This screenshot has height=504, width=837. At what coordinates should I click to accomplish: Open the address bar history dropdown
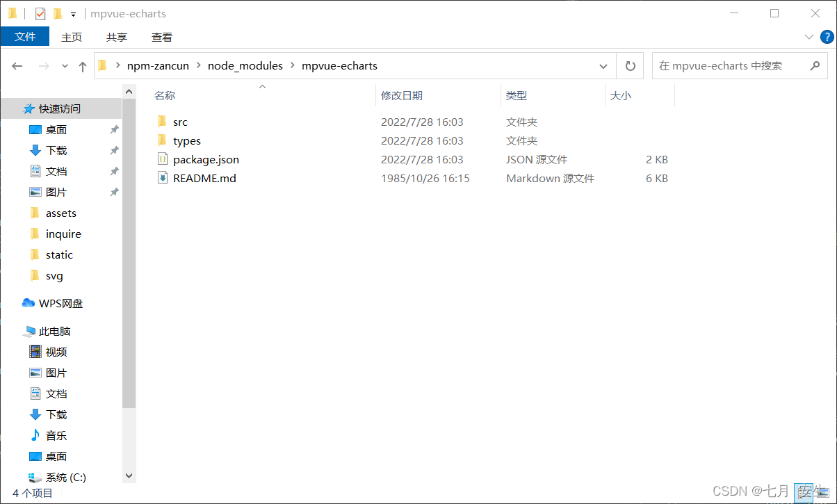pyautogui.click(x=603, y=66)
